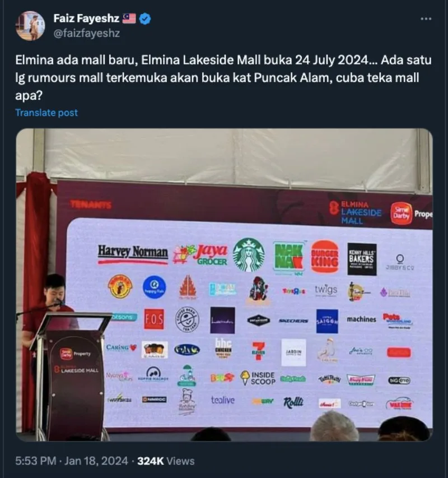This screenshot has height=478, width=448.
Task: Click the Burger King logo in photo
Action: [325, 257]
